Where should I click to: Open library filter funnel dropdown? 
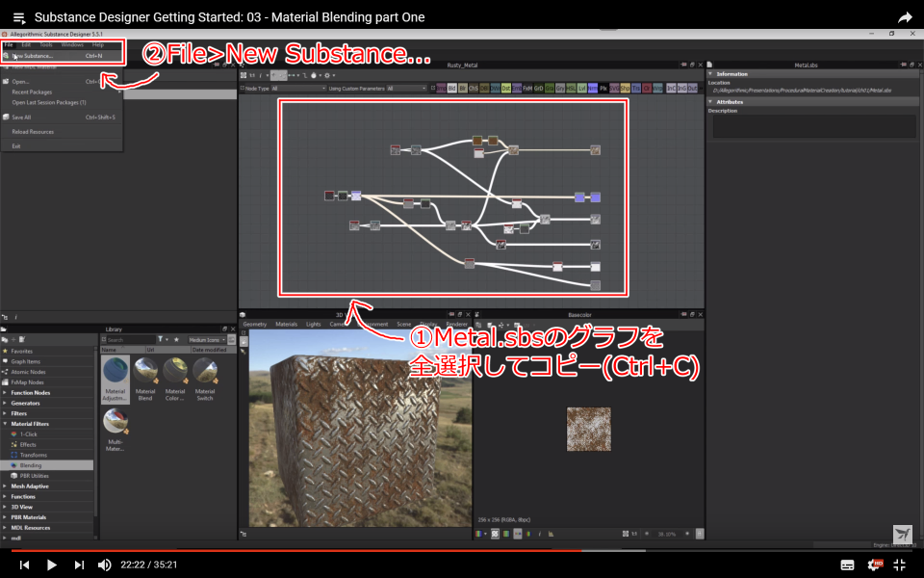[162, 340]
